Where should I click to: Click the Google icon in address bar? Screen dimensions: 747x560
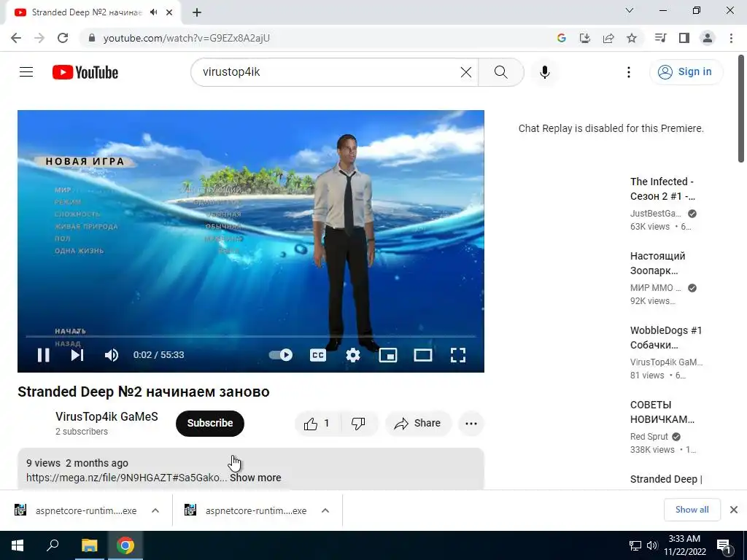562,38
